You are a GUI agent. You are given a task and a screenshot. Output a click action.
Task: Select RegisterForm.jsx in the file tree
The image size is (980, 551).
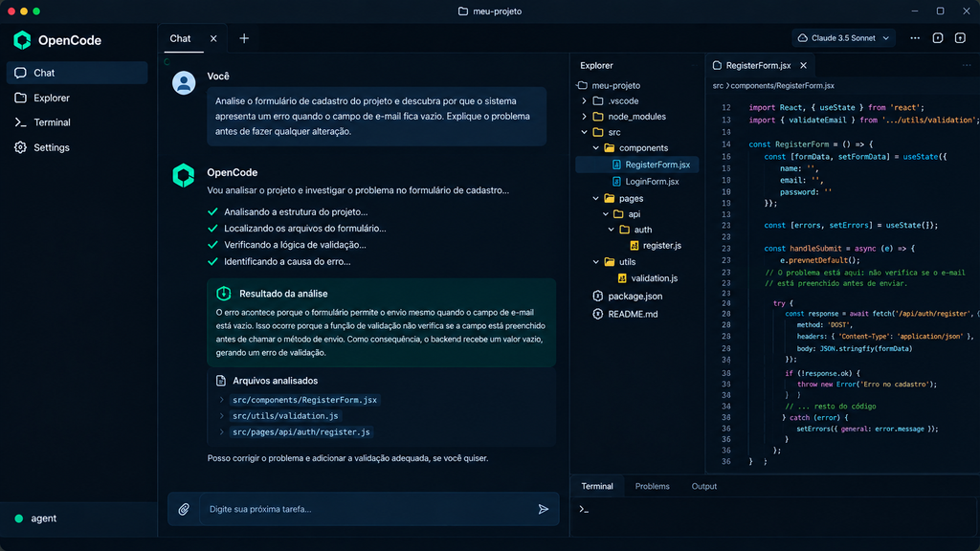636,165
